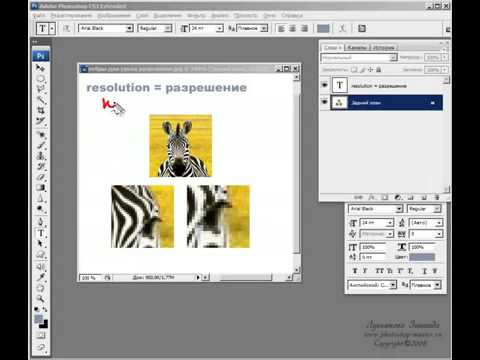The image size is (480, 360).
Task: Hide the selected background layer
Action: pos(324,102)
